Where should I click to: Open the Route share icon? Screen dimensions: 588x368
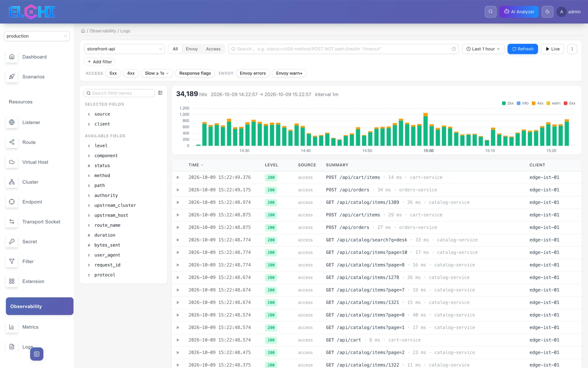pyautogui.click(x=12, y=142)
